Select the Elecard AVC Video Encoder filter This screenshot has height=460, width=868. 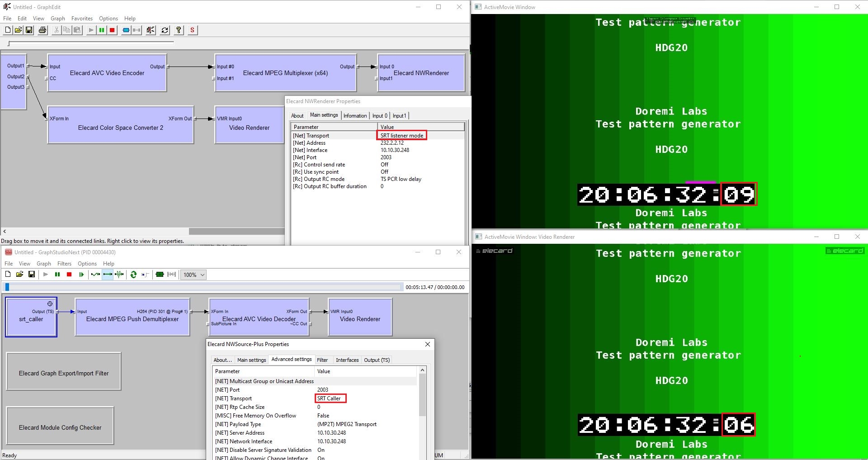point(107,73)
